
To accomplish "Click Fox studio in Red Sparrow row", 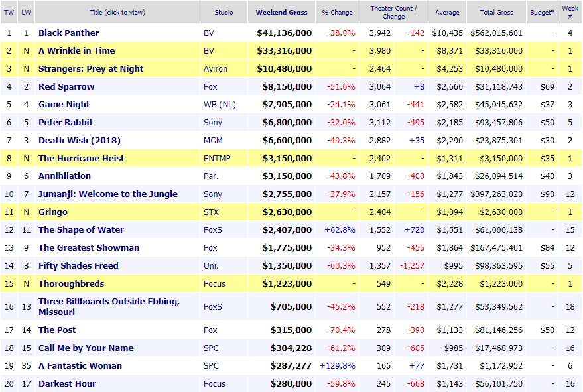I will (x=210, y=87).
